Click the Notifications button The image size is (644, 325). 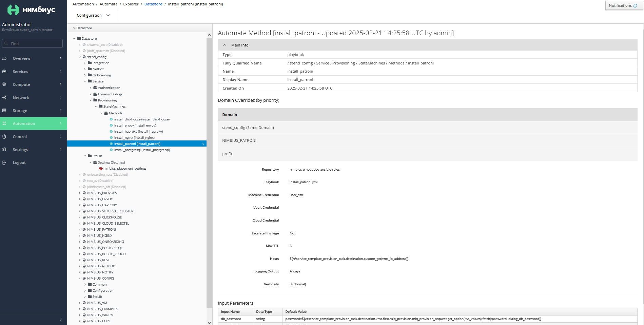pyautogui.click(x=624, y=5)
